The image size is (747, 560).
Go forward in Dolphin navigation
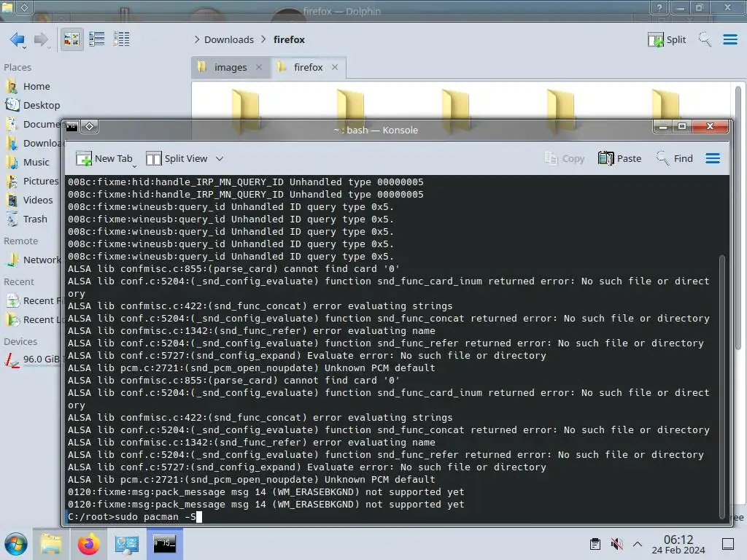(x=42, y=39)
